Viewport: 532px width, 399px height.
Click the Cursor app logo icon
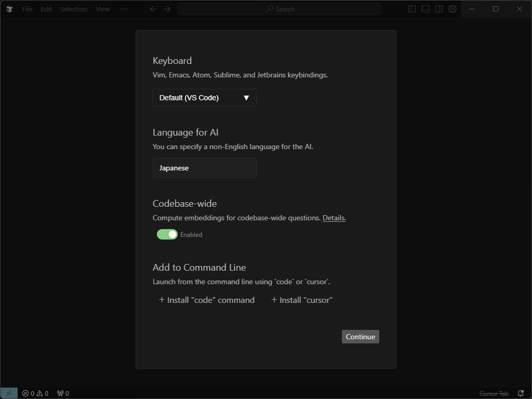tap(9, 9)
